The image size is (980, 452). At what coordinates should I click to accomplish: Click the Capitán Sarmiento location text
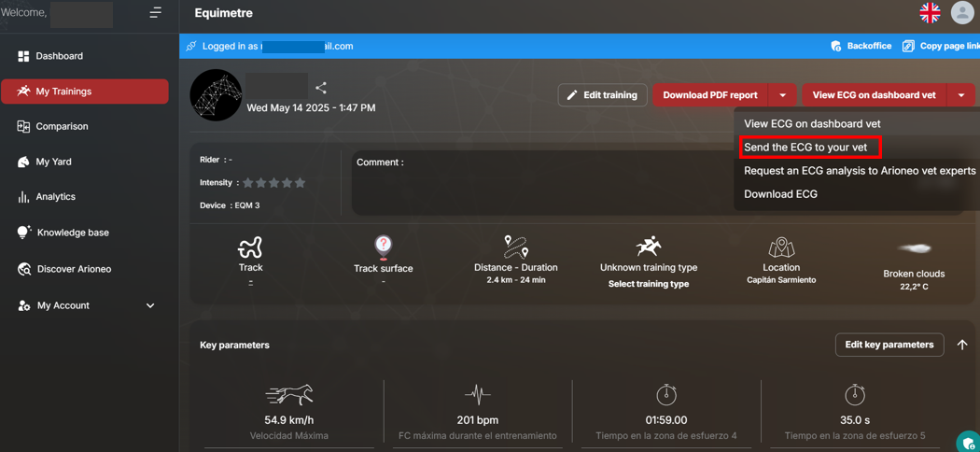781,280
